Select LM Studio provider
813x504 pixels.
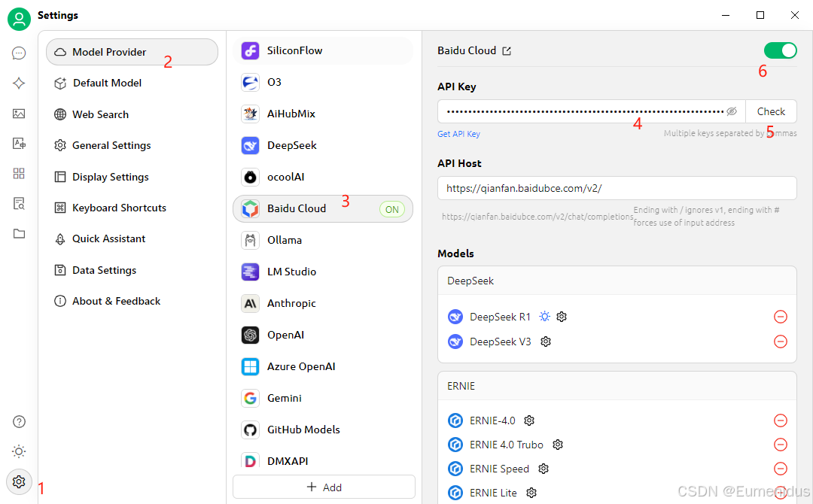323,272
